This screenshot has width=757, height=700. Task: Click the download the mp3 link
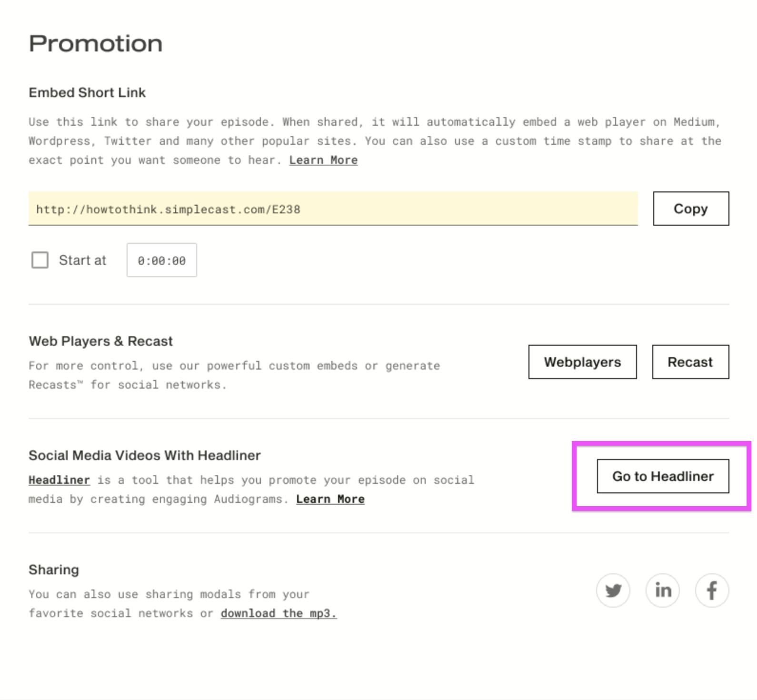pos(279,614)
